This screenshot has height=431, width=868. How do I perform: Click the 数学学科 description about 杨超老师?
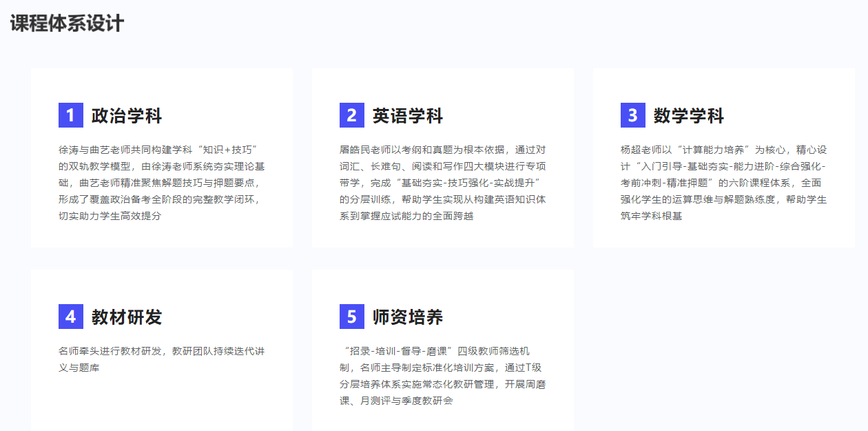723,183
